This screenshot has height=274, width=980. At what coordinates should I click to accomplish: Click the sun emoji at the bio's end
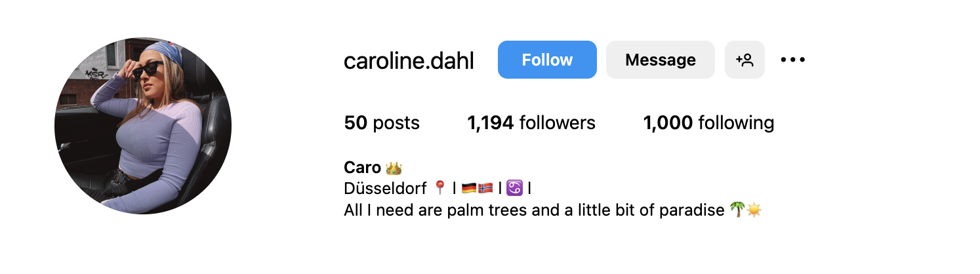754,210
